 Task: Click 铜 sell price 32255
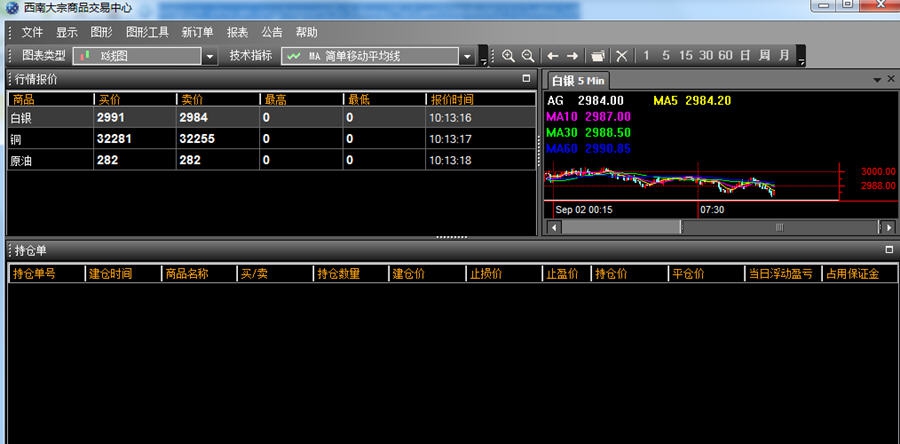pyautogui.click(x=197, y=139)
